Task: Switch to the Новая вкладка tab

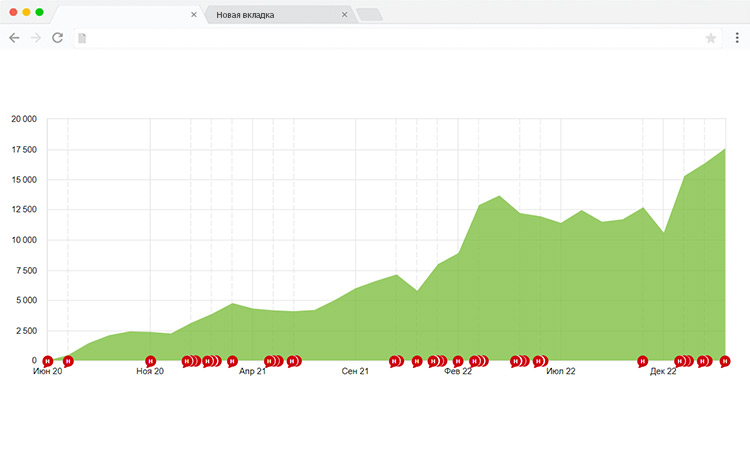Action: [x=270, y=15]
